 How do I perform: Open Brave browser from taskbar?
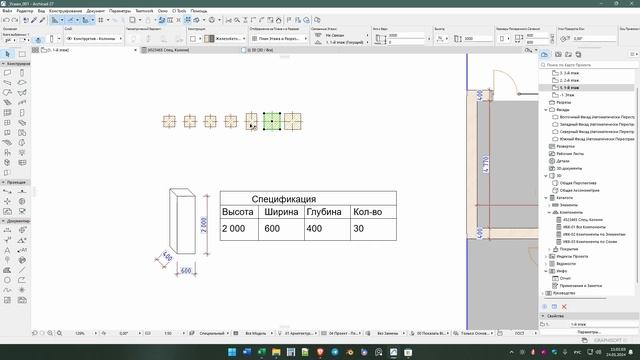coord(320,352)
